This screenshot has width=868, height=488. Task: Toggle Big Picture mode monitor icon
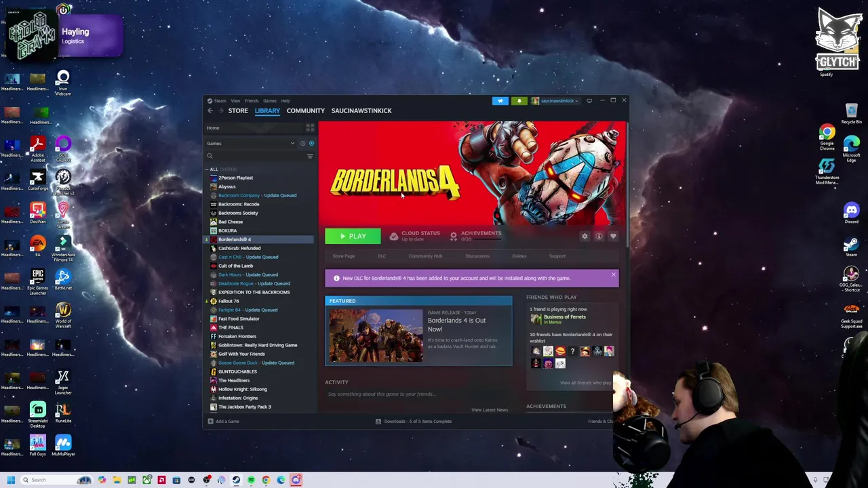tap(589, 100)
